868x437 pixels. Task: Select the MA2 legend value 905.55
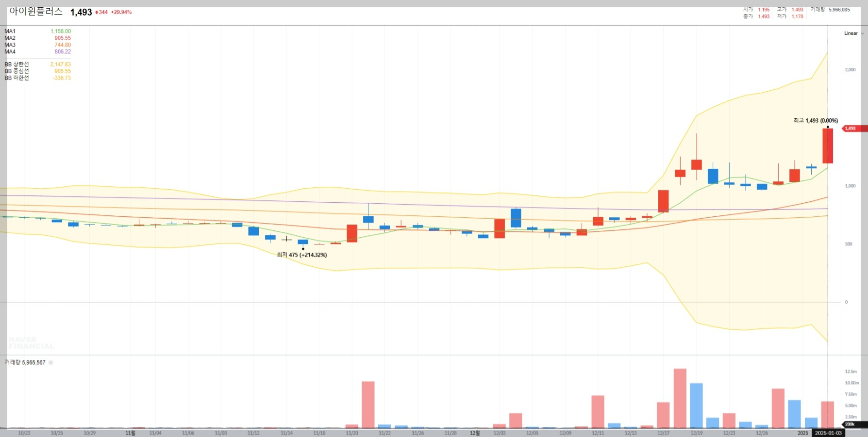click(x=63, y=38)
